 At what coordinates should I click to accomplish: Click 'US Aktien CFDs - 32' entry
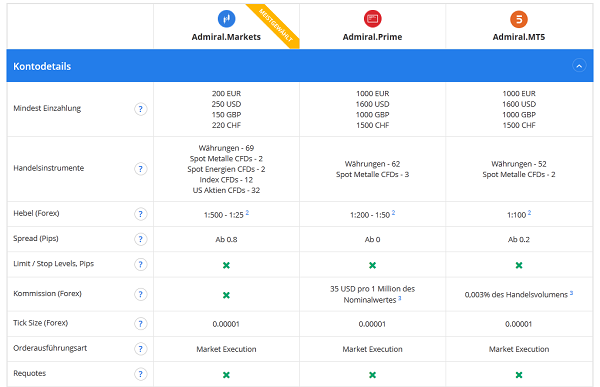click(x=226, y=190)
